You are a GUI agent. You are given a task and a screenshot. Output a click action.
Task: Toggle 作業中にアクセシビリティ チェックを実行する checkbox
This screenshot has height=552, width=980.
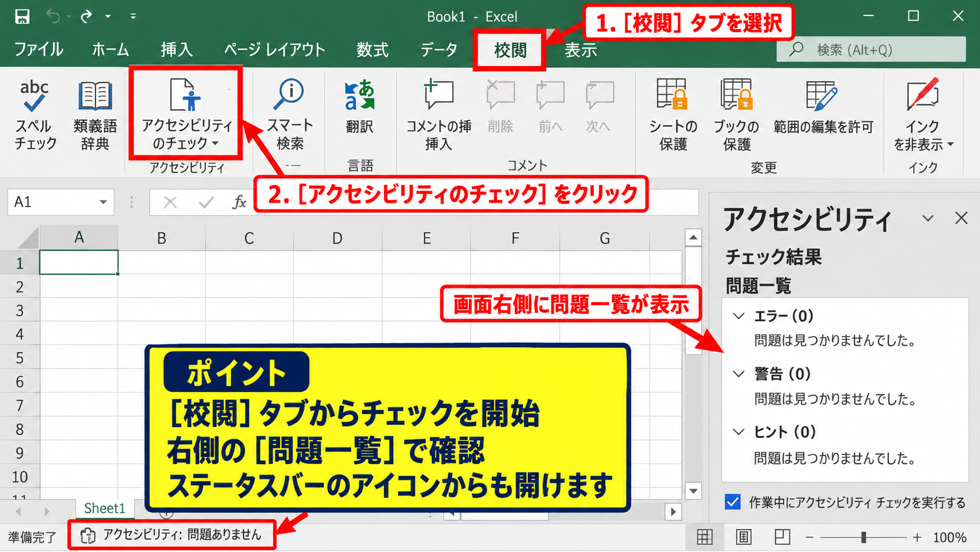coord(733,502)
